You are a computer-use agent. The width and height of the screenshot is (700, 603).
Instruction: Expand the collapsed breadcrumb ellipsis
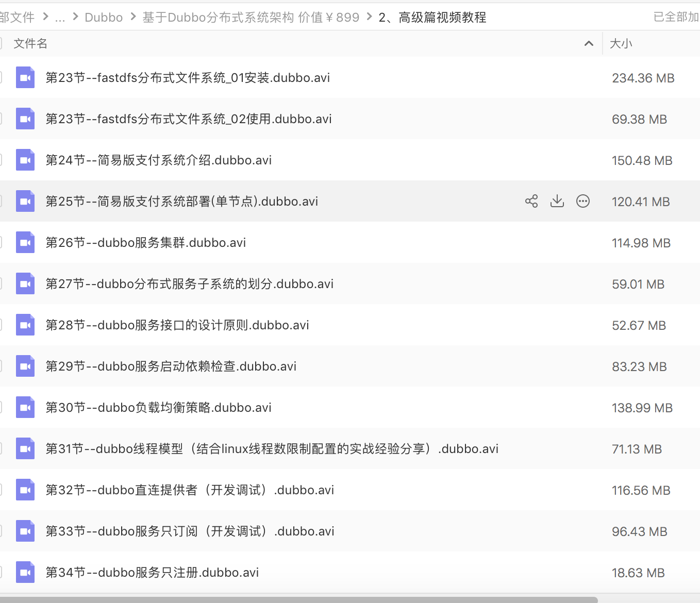pyautogui.click(x=60, y=18)
